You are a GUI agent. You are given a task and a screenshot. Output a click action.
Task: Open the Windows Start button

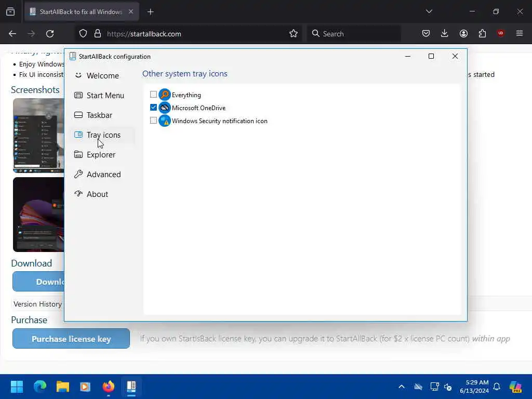pyautogui.click(x=17, y=387)
